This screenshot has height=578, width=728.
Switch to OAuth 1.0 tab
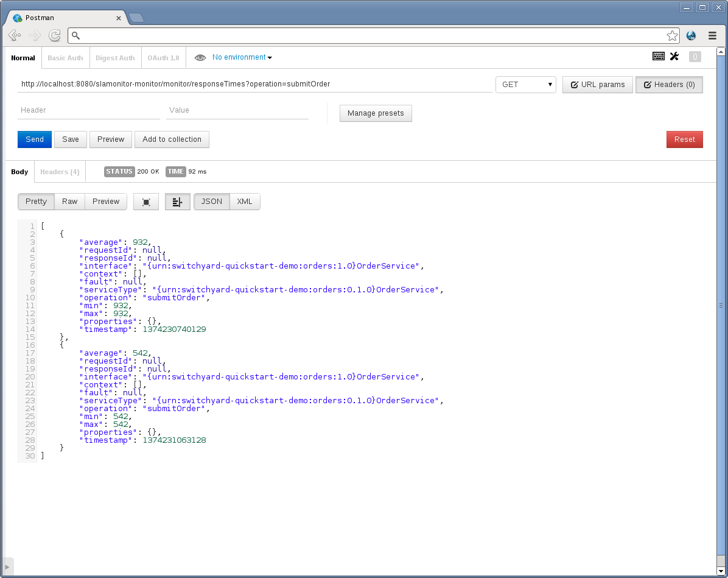click(x=163, y=58)
